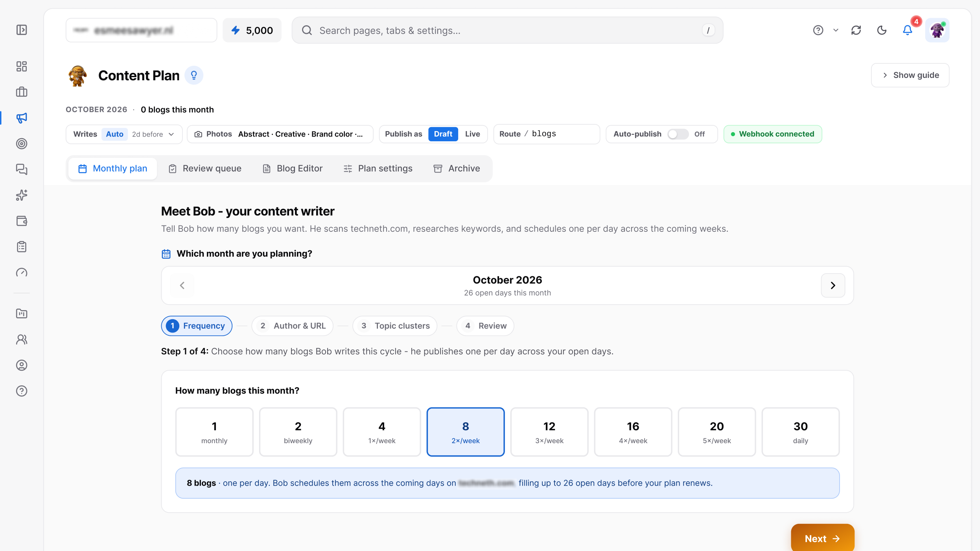Select 8 blogs 2×/week option
Viewport: 980px width, 551px height.
point(466,432)
